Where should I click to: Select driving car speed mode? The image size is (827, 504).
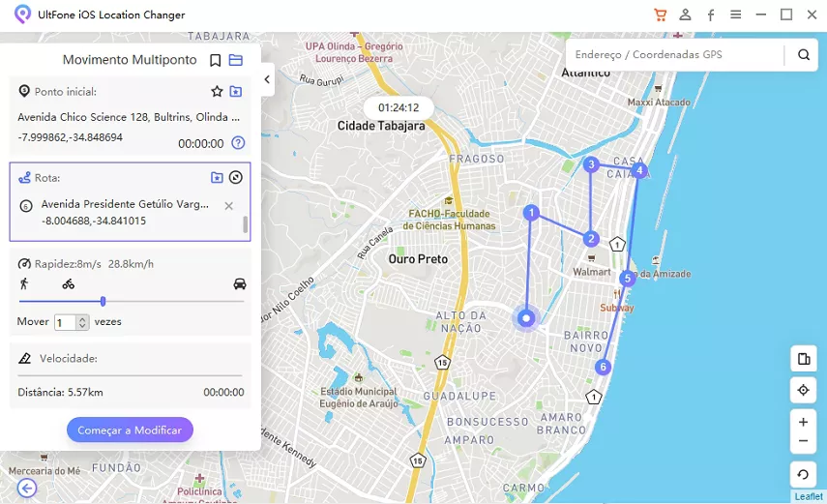(x=239, y=283)
